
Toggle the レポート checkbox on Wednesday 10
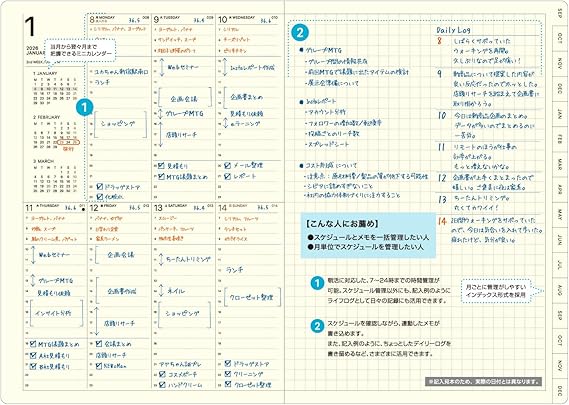coord(228,176)
